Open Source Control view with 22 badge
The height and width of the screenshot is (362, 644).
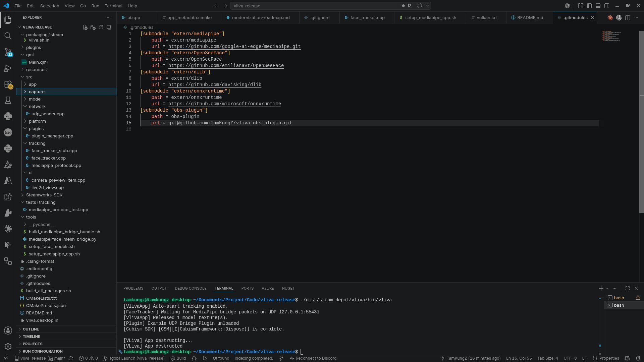8,52
